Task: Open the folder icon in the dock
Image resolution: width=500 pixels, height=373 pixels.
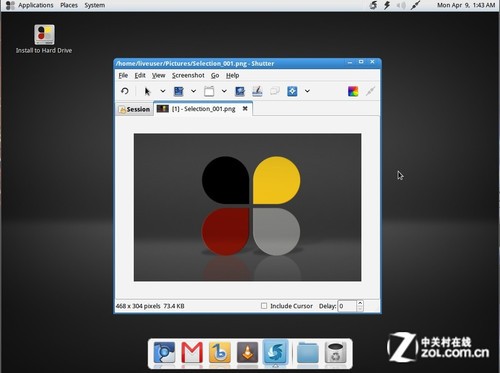Action: (x=307, y=353)
